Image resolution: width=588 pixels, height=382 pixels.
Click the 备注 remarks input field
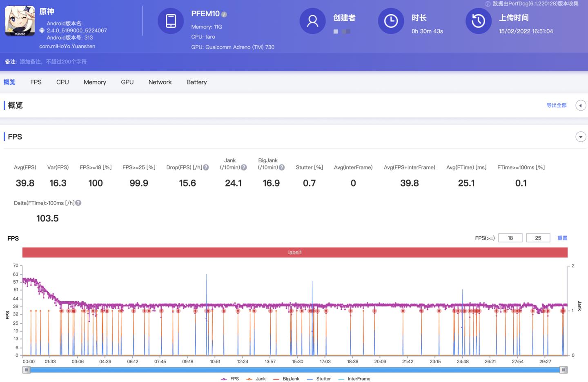pyautogui.click(x=53, y=62)
